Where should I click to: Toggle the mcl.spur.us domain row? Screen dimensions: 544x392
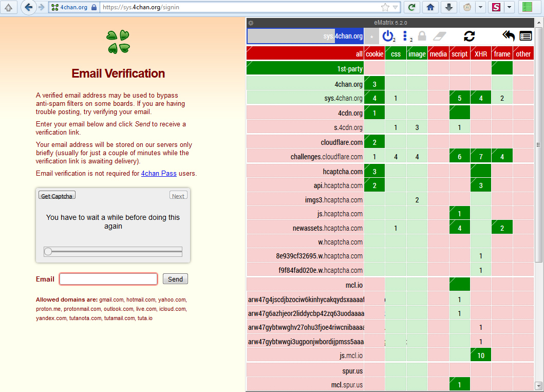pos(305,385)
